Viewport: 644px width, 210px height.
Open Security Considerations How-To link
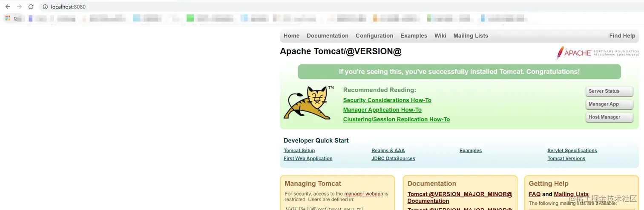pos(387,100)
